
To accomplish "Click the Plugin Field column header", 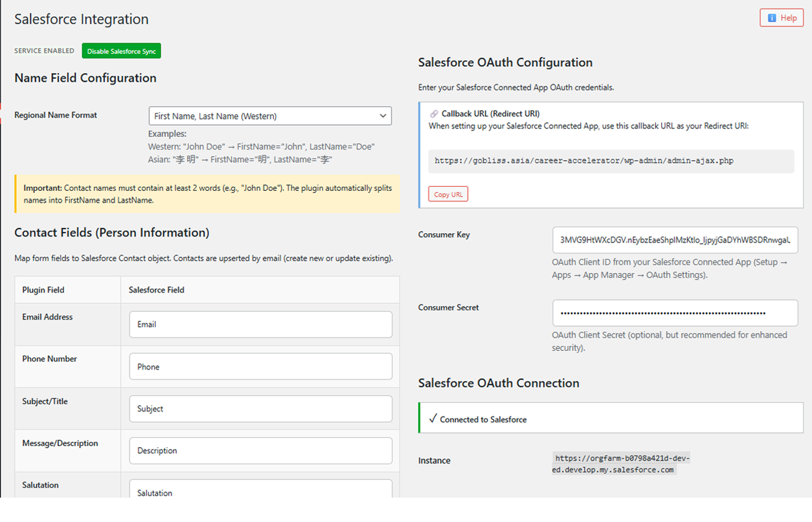I will [x=43, y=290].
